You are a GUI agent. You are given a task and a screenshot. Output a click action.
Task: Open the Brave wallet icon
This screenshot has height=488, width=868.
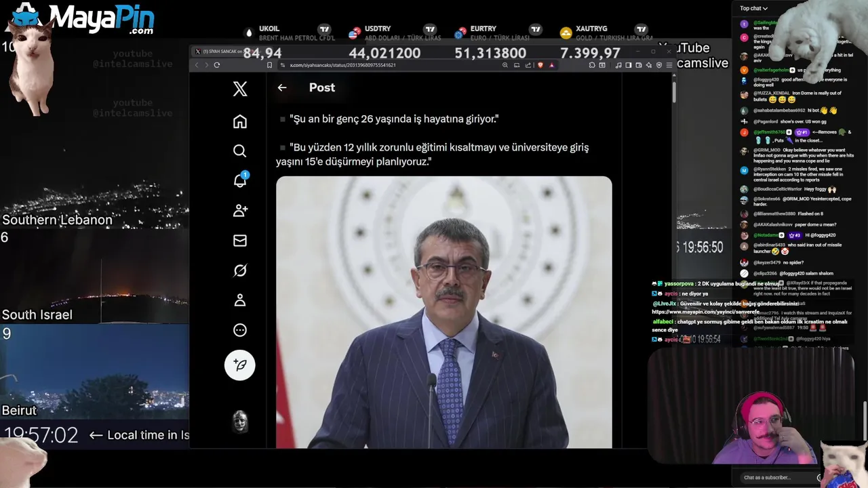[639, 65]
